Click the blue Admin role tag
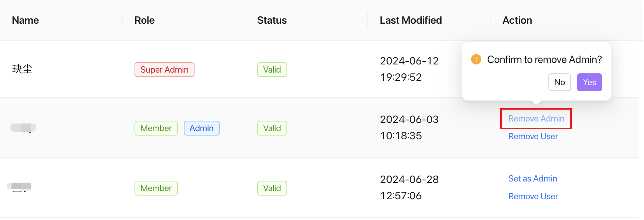 [202, 128]
